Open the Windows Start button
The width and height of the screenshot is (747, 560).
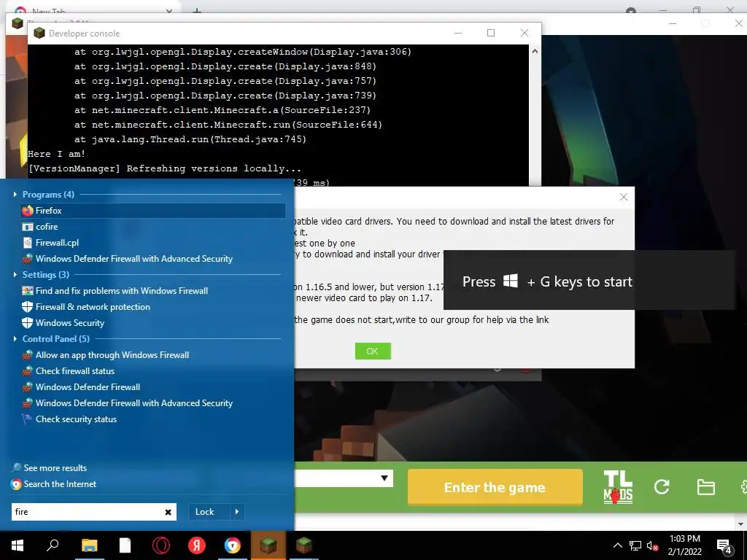[x=18, y=545]
